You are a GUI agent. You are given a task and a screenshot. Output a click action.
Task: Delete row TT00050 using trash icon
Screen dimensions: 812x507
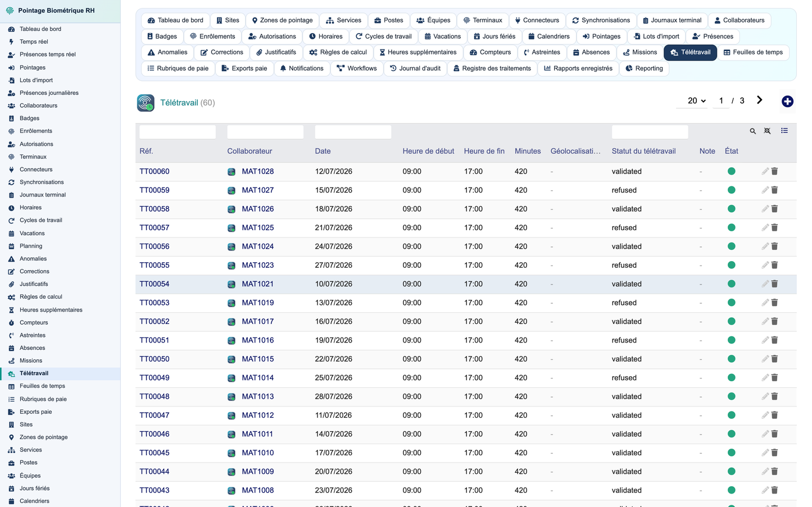pyautogui.click(x=774, y=359)
